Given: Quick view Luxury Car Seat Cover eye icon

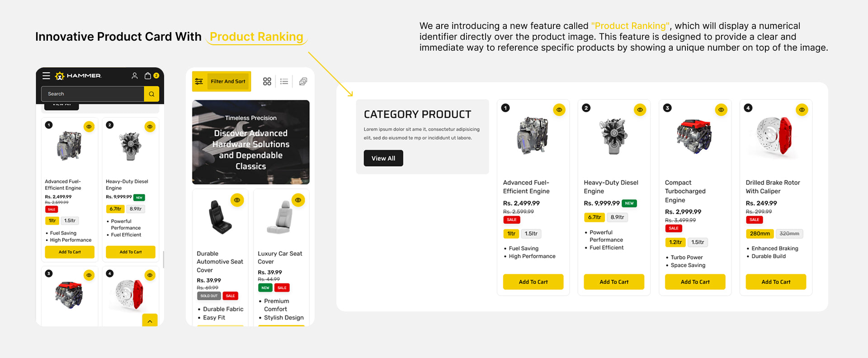Looking at the screenshot, I should pyautogui.click(x=298, y=200).
